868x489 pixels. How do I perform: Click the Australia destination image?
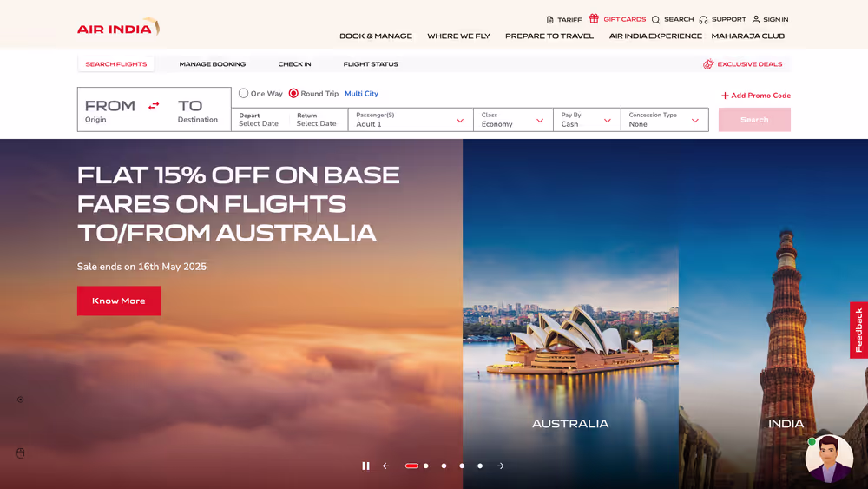[x=571, y=314]
